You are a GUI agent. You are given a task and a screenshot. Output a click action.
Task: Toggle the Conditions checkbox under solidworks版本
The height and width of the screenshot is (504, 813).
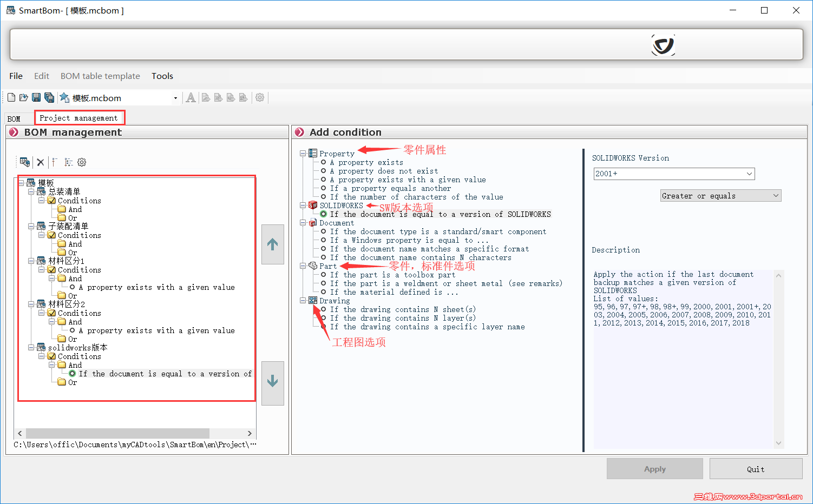pyautogui.click(x=51, y=356)
